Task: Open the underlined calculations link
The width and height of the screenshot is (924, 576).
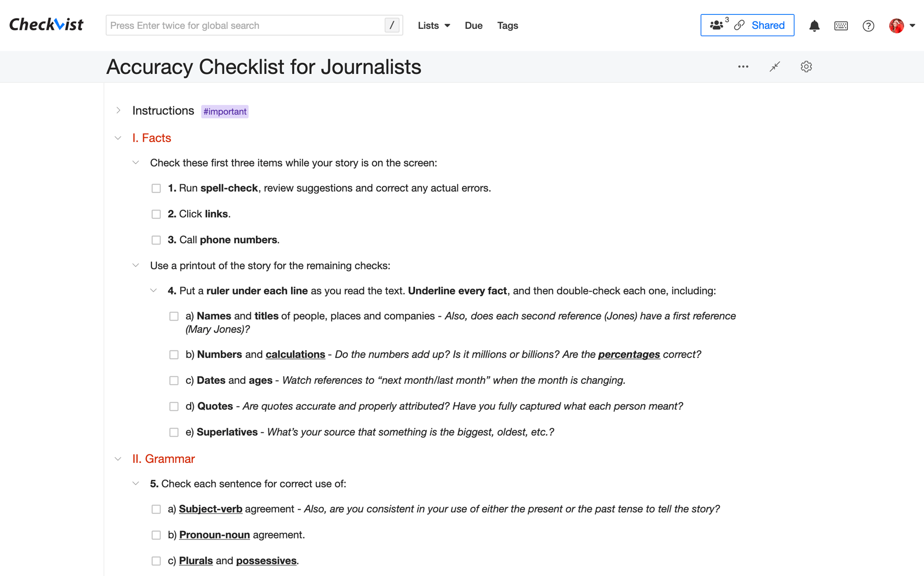Action: [295, 355]
